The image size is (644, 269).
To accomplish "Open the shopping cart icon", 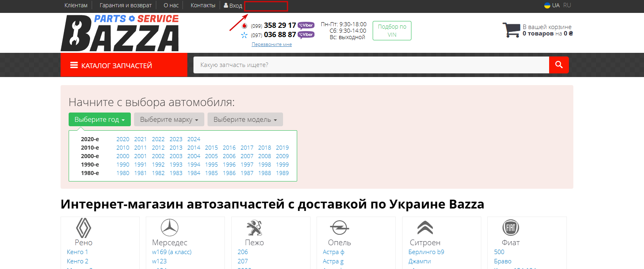I will [x=511, y=30].
